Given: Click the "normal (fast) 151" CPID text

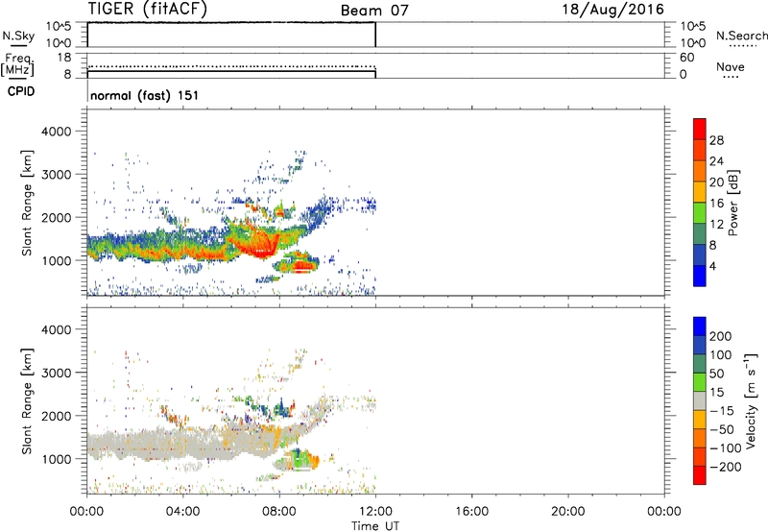Looking at the screenshot, I should (x=145, y=95).
